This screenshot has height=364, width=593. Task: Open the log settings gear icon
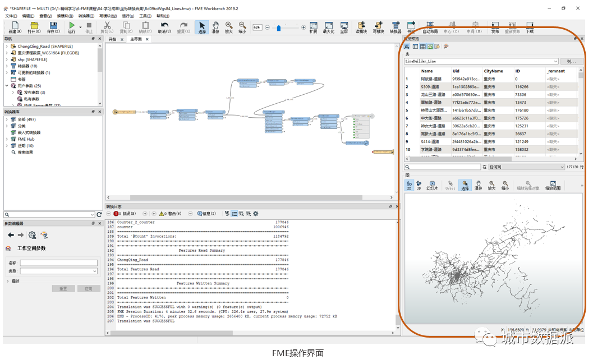pyautogui.click(x=256, y=214)
